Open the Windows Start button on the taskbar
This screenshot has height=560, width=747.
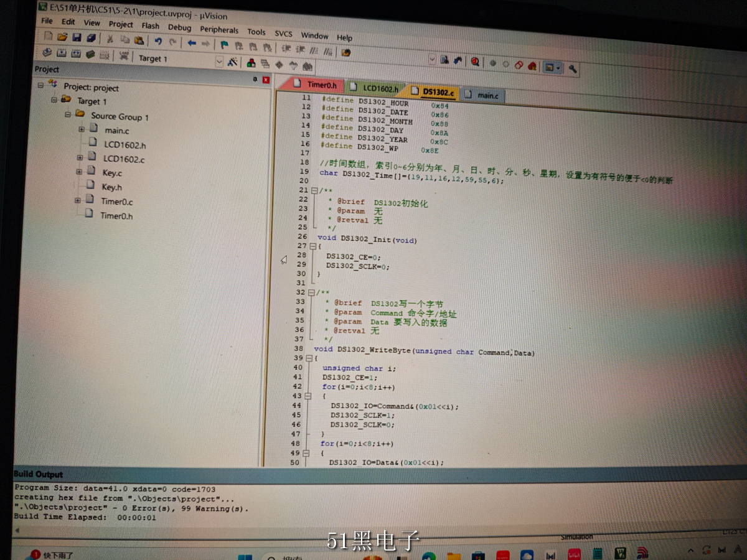(245, 556)
